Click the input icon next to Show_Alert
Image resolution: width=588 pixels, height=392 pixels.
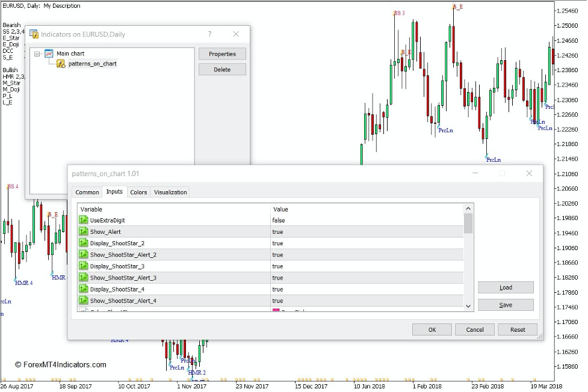pos(84,231)
